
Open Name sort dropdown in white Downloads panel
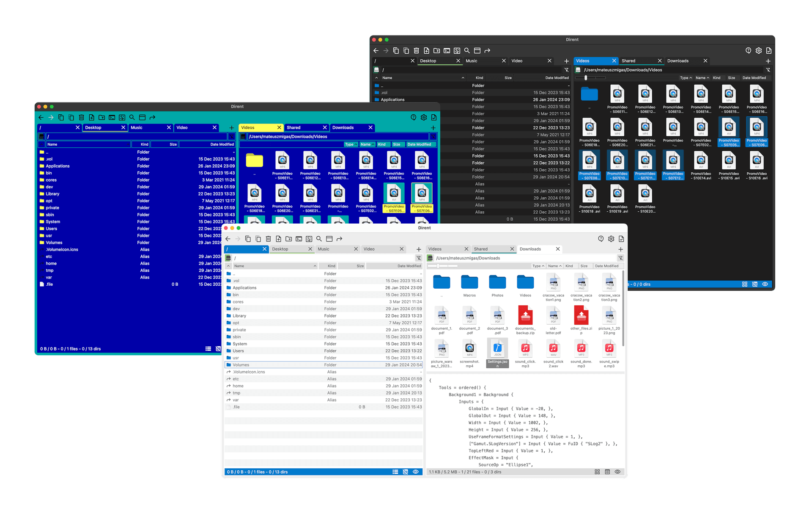(x=554, y=266)
